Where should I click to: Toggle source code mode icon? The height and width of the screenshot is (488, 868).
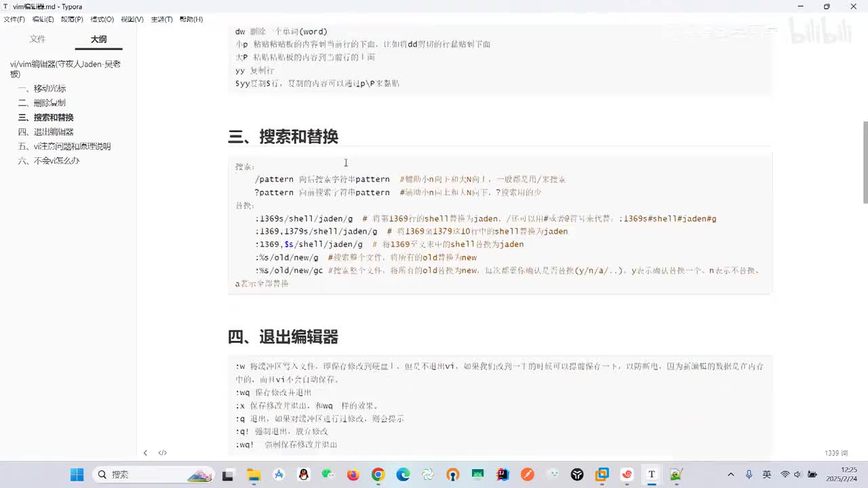(x=163, y=453)
